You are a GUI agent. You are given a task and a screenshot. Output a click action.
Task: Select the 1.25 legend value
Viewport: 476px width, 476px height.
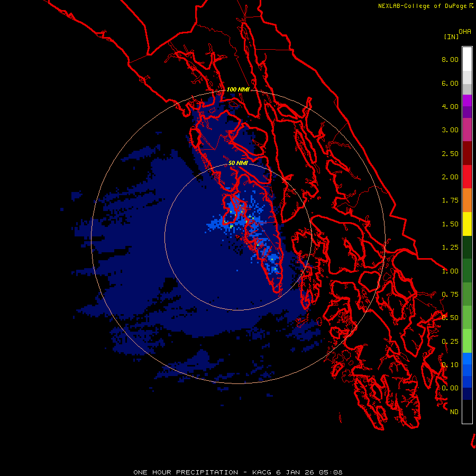click(450, 248)
